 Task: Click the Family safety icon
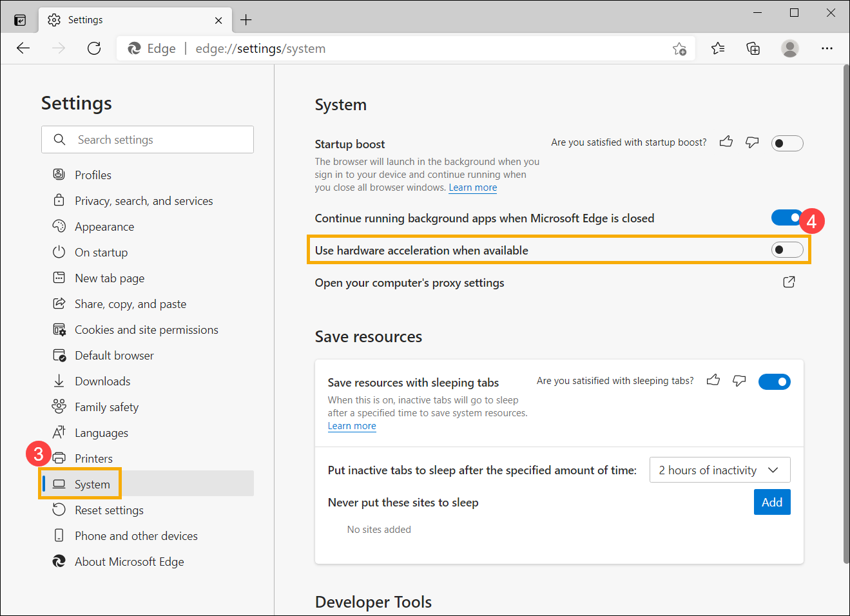click(x=59, y=406)
